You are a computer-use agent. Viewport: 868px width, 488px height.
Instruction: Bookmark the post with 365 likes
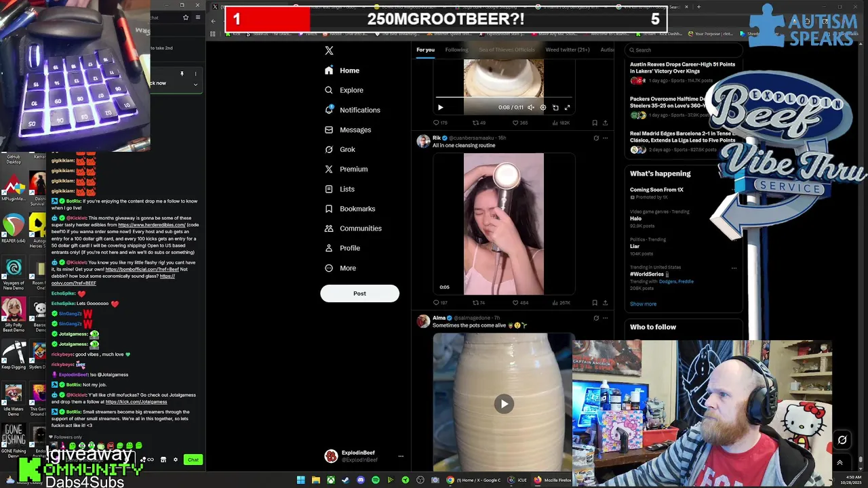(595, 123)
